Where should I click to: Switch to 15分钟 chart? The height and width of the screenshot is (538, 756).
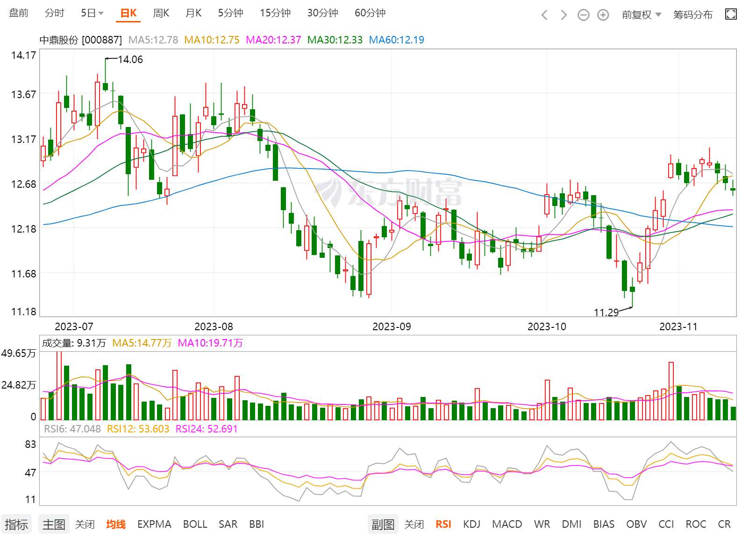click(x=275, y=13)
